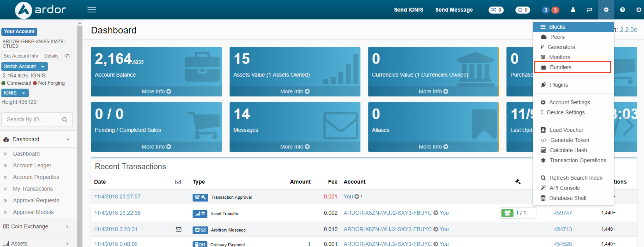The image size is (644, 247).
Task: Expand the Switch Account dropdown
Action: (x=43, y=67)
